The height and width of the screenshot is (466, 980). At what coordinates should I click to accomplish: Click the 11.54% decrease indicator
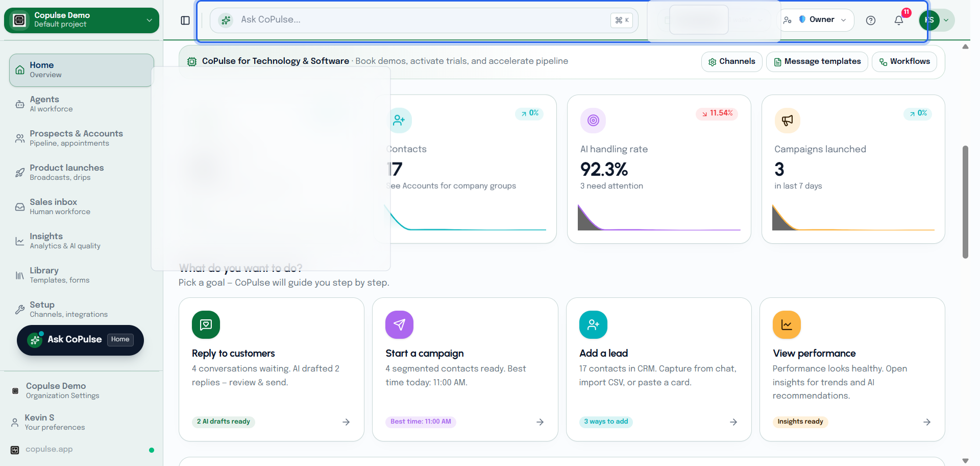click(x=717, y=113)
